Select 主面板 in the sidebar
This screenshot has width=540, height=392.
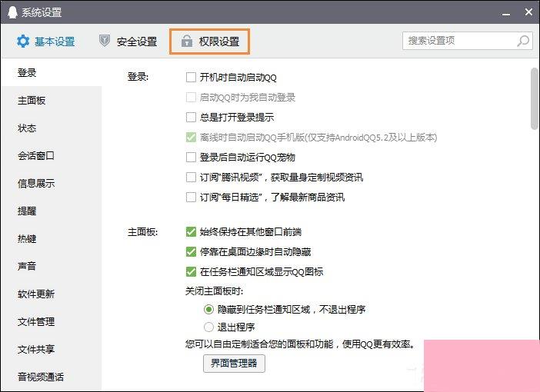tap(52, 101)
